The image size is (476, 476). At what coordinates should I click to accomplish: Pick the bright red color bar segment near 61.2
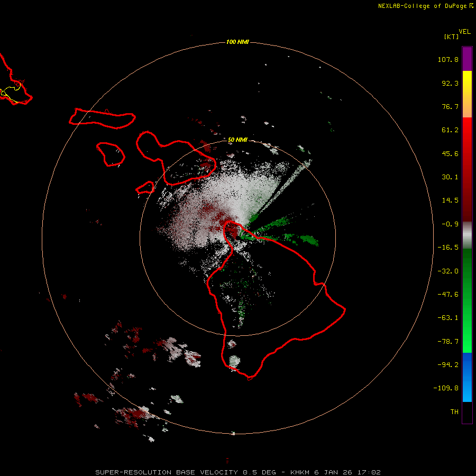pos(467,131)
